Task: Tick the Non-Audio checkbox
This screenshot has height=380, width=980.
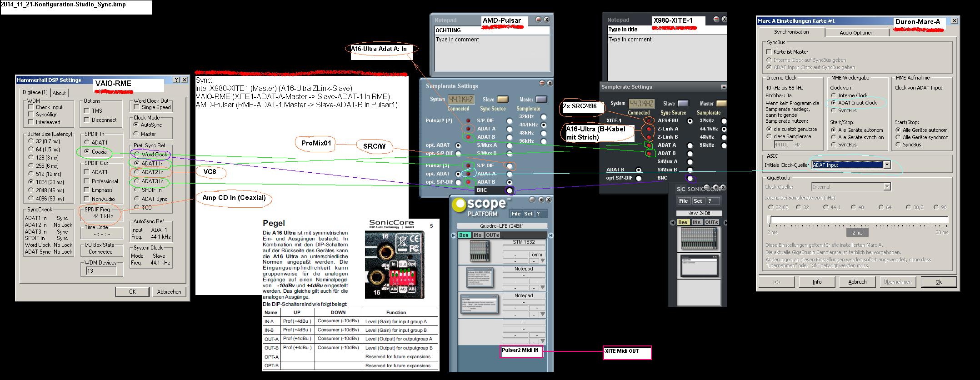Action: [x=87, y=199]
